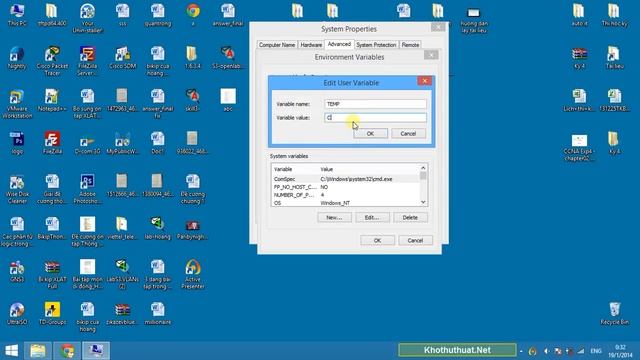Click OK in Environment Variables window
Screen dimensions: 640x360
coord(377,240)
